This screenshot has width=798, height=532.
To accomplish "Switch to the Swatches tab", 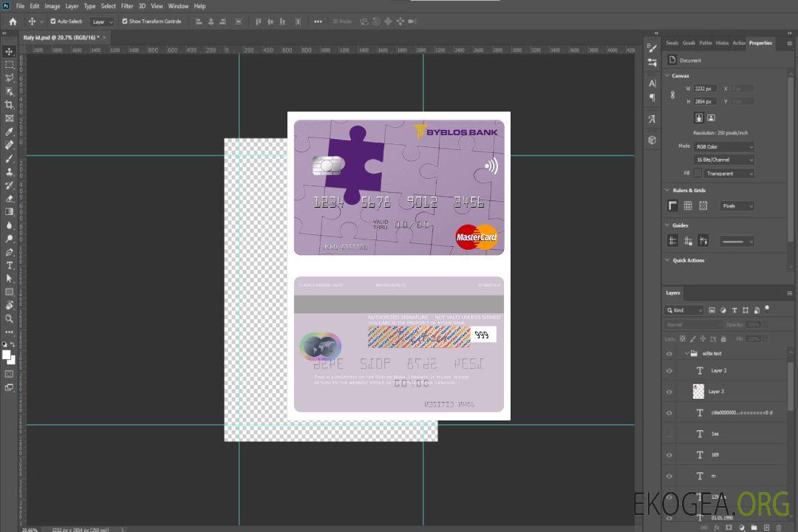I will tap(672, 43).
